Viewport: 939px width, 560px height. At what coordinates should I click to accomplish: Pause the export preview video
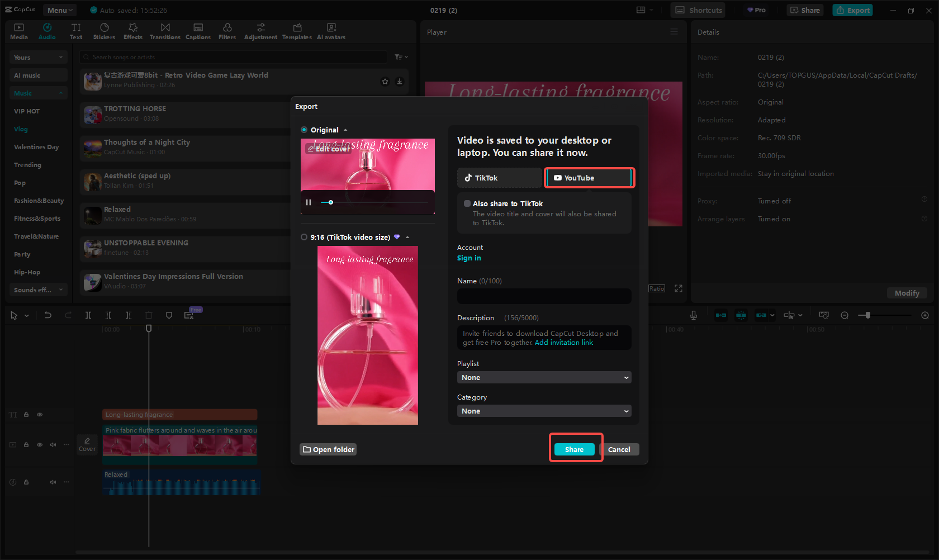pos(309,202)
